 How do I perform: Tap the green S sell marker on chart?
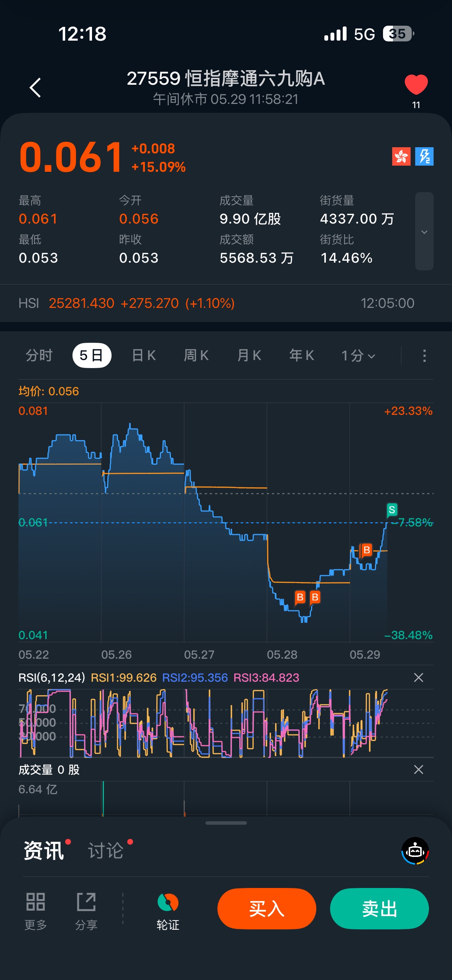click(391, 510)
